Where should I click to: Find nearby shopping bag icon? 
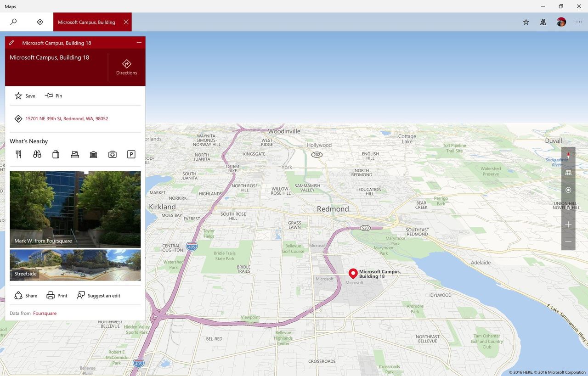(x=56, y=154)
